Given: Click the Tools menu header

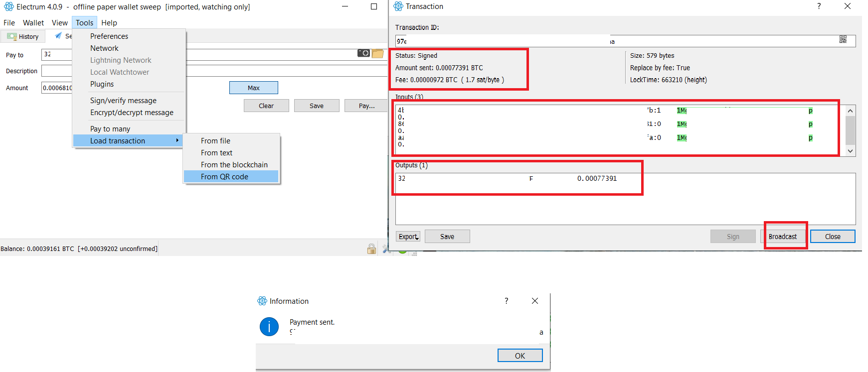Looking at the screenshot, I should (x=84, y=22).
